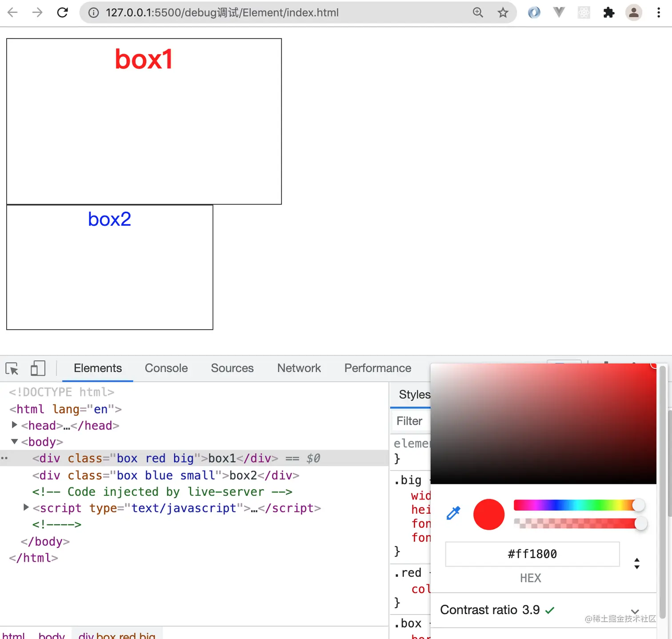
Task: Select the Styles tab
Action: coord(414,395)
